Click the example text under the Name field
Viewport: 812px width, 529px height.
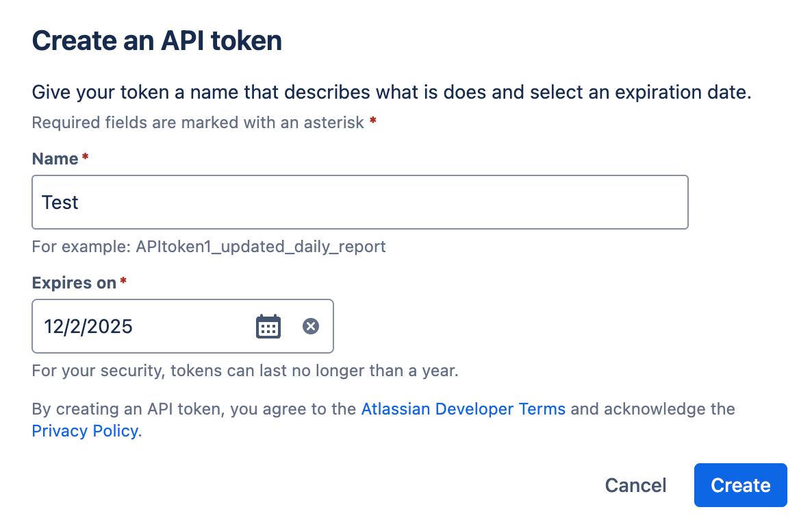click(208, 247)
